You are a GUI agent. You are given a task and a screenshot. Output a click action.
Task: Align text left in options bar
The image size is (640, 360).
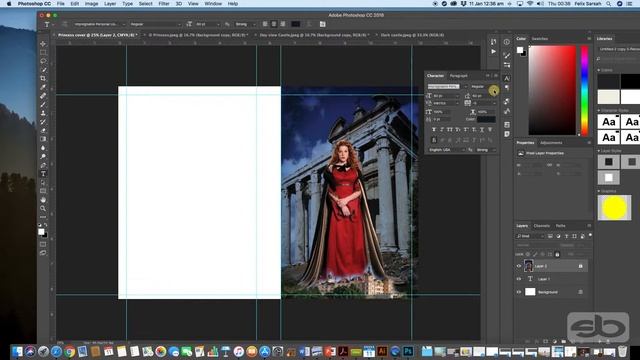tap(265, 24)
